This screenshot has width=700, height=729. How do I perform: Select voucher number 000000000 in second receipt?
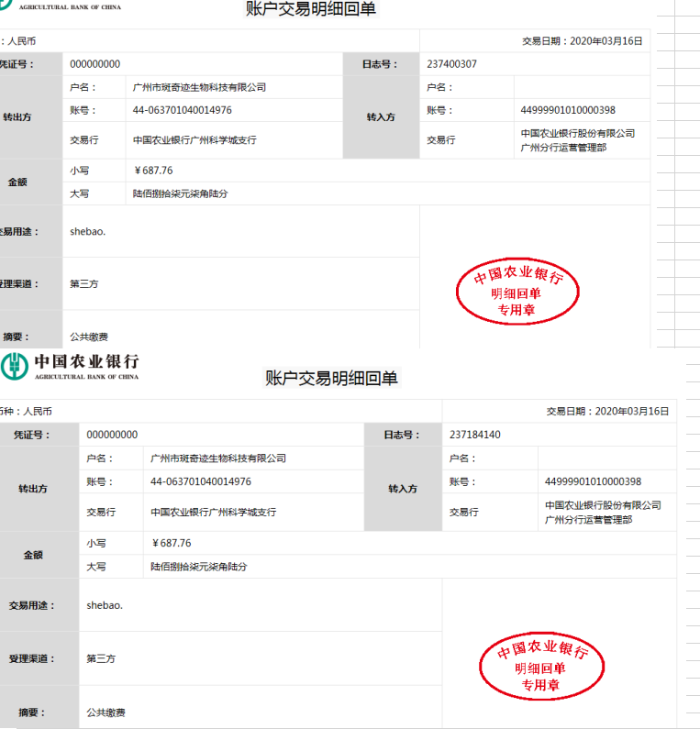(x=112, y=435)
